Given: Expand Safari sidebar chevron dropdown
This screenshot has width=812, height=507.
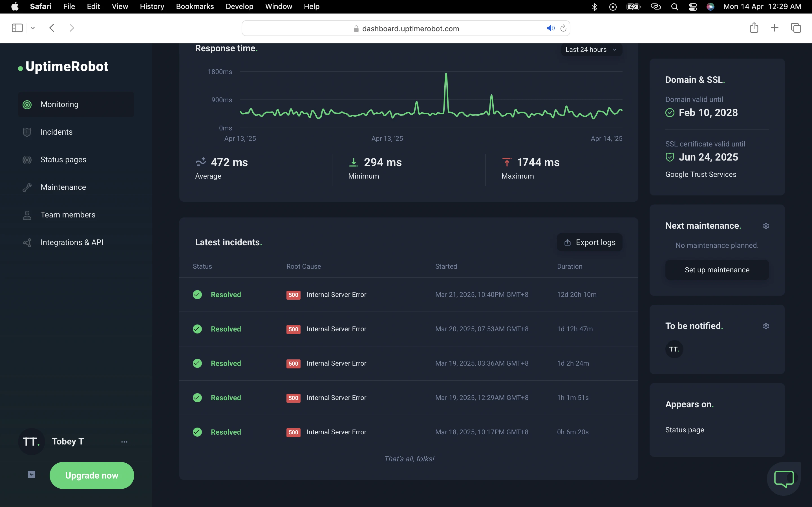Looking at the screenshot, I should [32, 28].
